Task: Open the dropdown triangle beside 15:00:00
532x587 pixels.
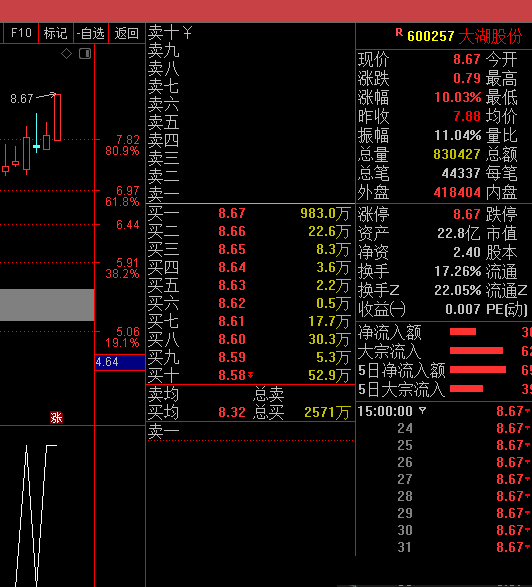Action: click(x=422, y=411)
